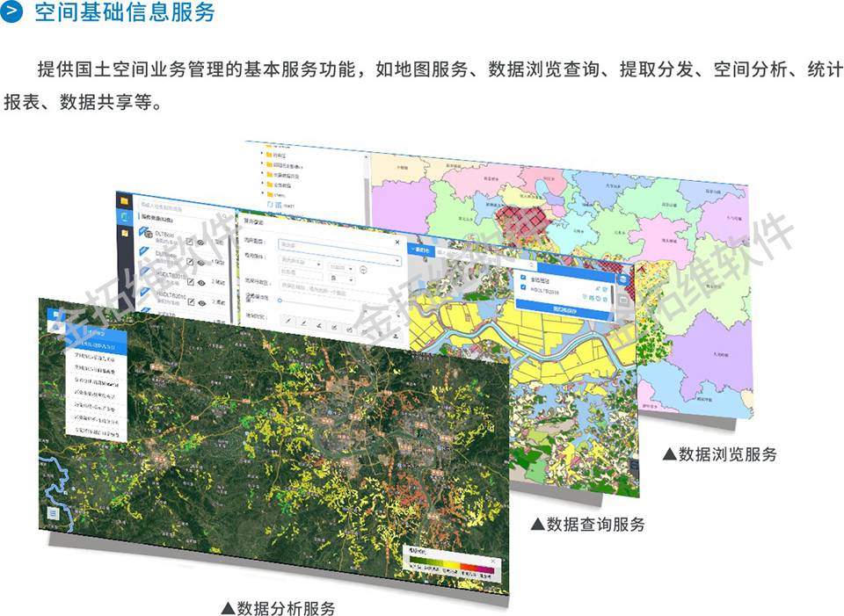
Task: Click the wide blue button below the HSDLTB2018 row
Action: point(564,308)
